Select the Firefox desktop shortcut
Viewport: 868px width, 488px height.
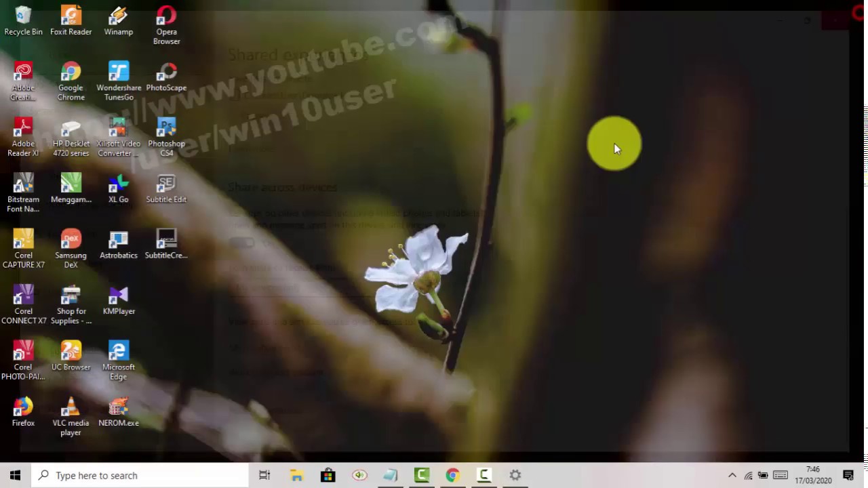(23, 412)
